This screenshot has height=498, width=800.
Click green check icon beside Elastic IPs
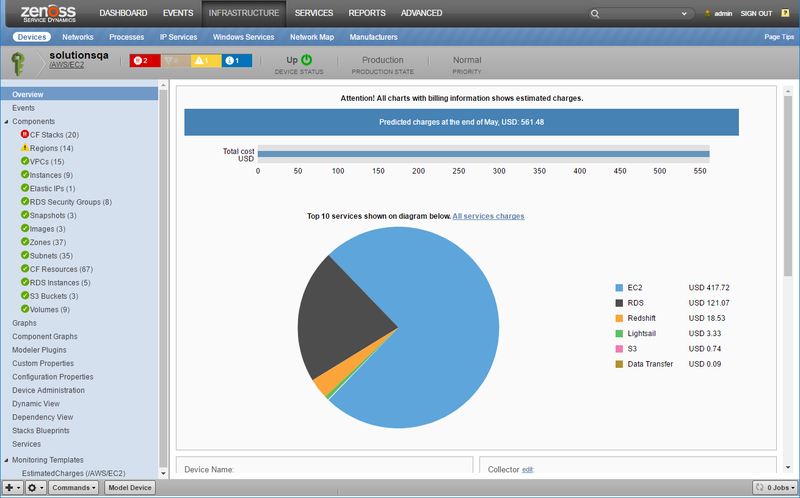(24, 188)
